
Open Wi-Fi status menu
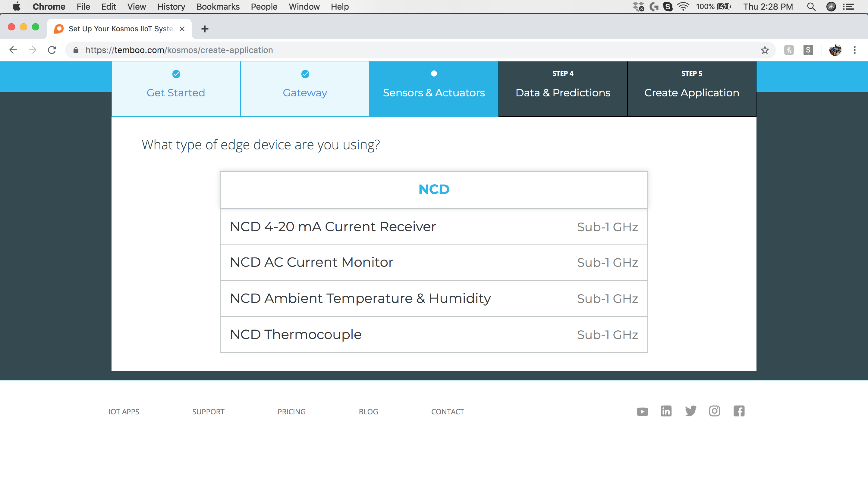point(683,7)
